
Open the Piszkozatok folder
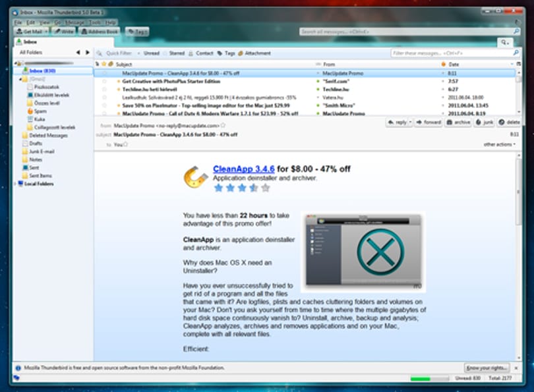[46, 87]
